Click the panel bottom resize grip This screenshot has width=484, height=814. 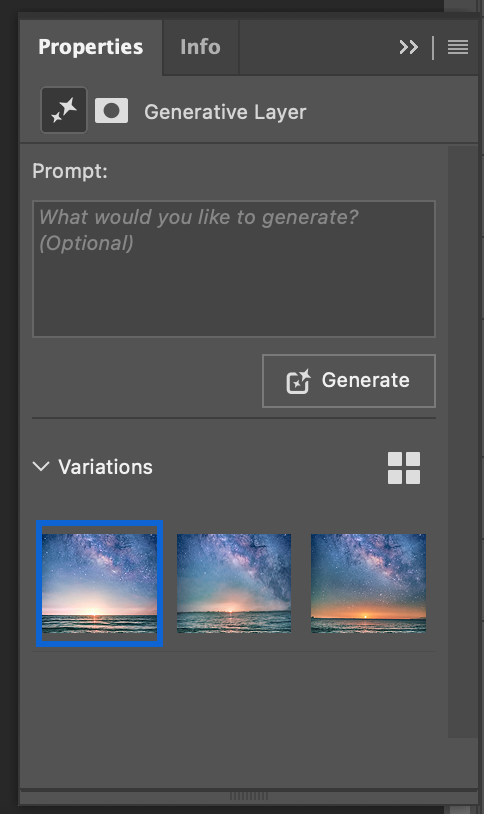249,796
